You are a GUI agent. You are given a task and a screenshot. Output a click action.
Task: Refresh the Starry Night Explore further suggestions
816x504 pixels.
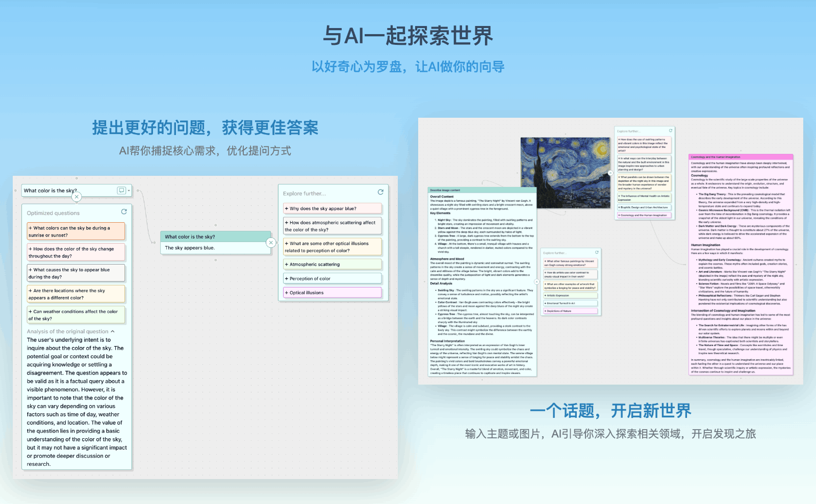(x=671, y=130)
